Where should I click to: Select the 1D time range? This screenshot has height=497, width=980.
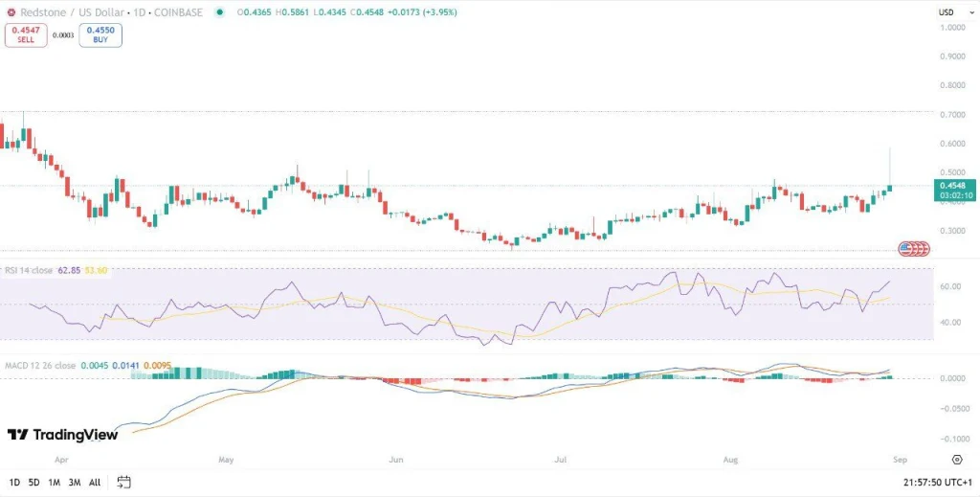(15, 482)
